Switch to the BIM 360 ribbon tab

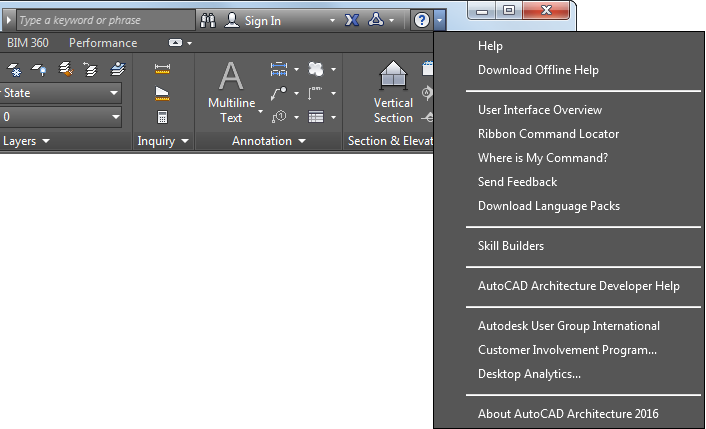click(x=28, y=43)
